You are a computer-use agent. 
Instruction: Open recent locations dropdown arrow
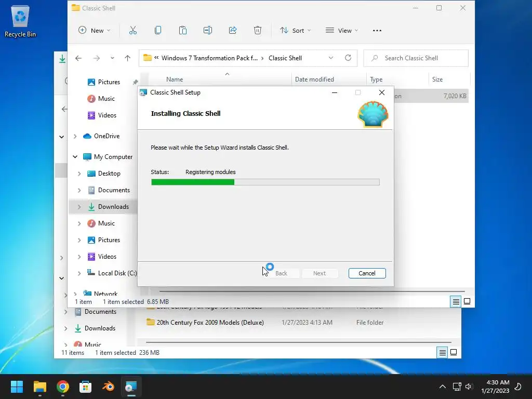coord(112,58)
